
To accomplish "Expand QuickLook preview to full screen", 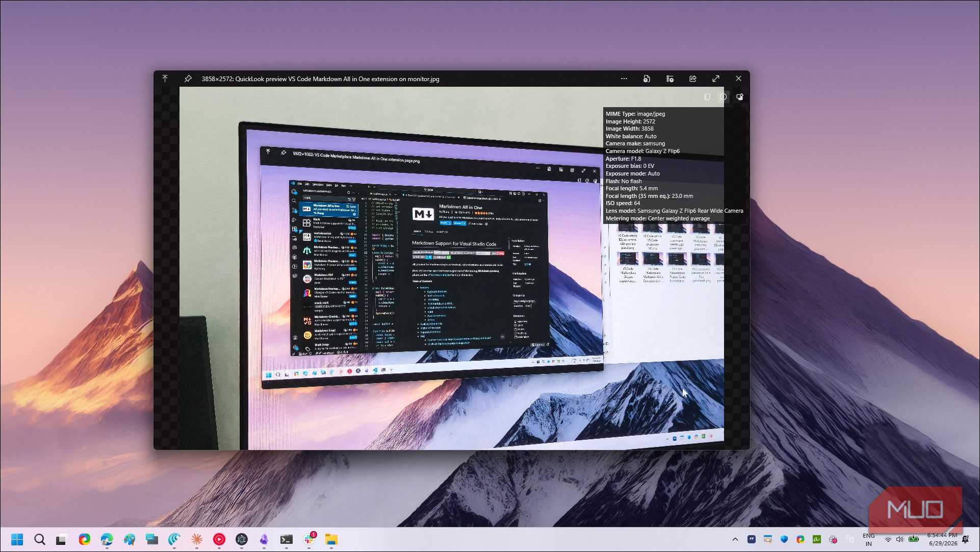I will click(x=716, y=79).
